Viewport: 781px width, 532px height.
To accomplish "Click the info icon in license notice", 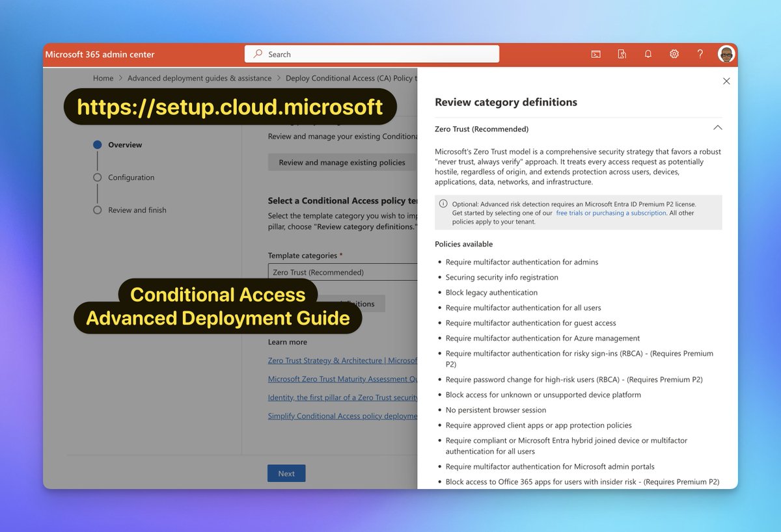I will pos(443,204).
